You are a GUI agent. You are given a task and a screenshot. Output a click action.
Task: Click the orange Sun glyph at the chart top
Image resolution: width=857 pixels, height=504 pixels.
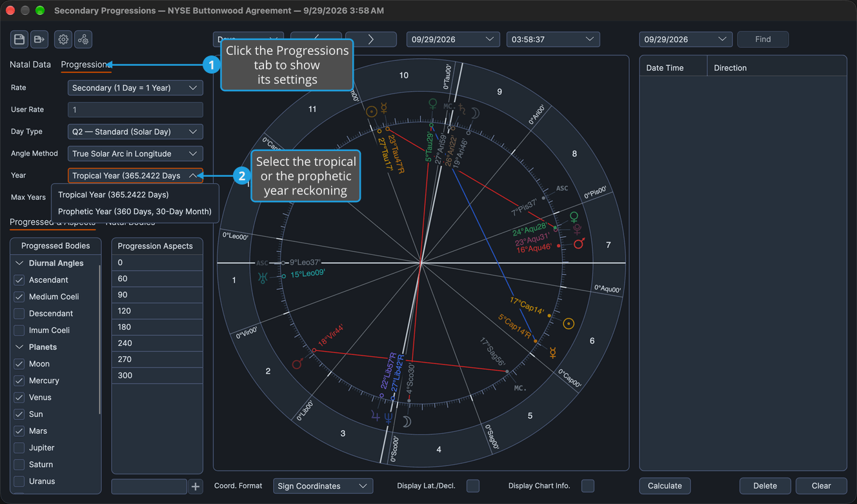click(371, 112)
